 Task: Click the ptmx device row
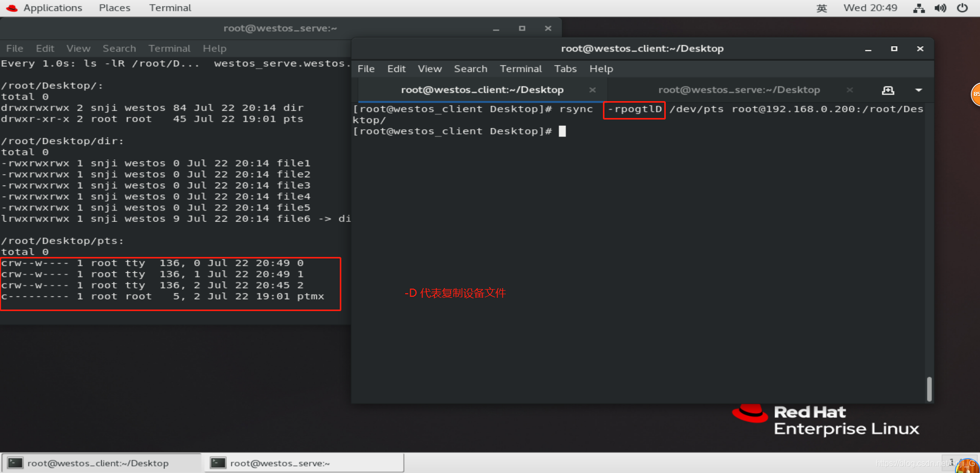click(x=162, y=296)
